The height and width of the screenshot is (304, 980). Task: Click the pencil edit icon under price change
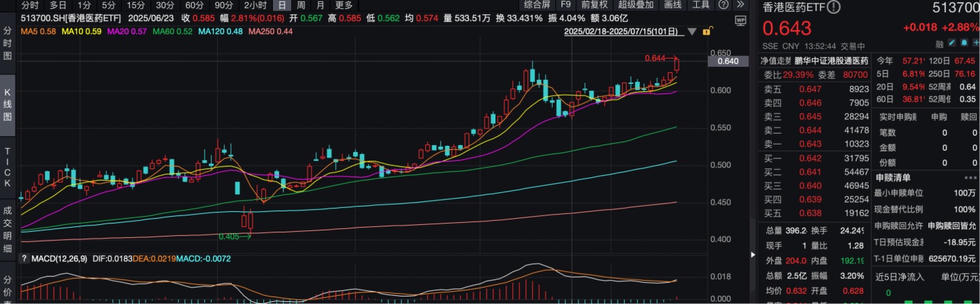pyautogui.click(x=952, y=44)
